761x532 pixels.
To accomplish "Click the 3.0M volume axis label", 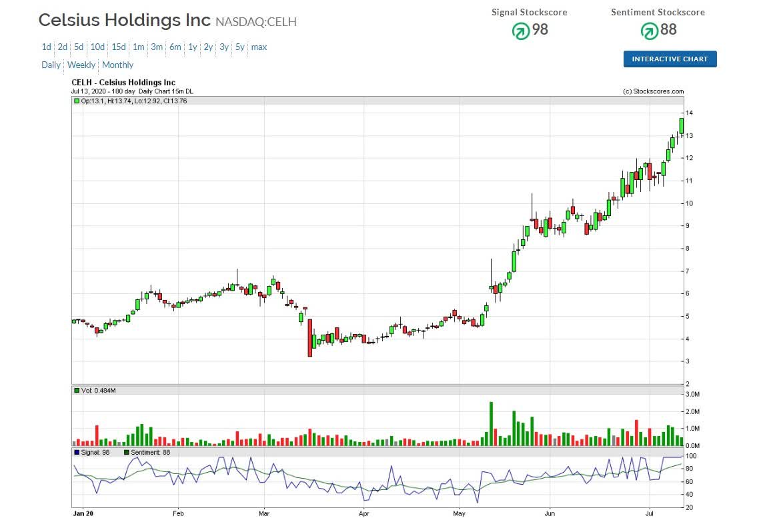I will (x=692, y=394).
